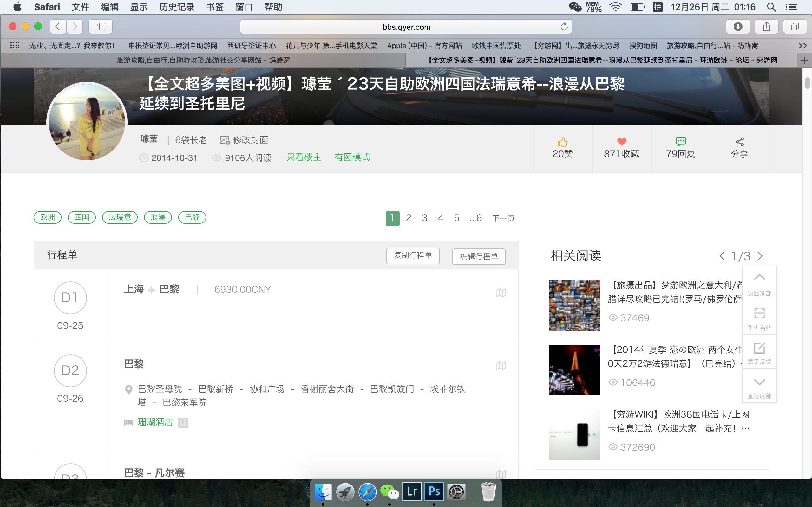Open the 历史记录 menu
The height and width of the screenshot is (507, 812).
click(x=177, y=7)
